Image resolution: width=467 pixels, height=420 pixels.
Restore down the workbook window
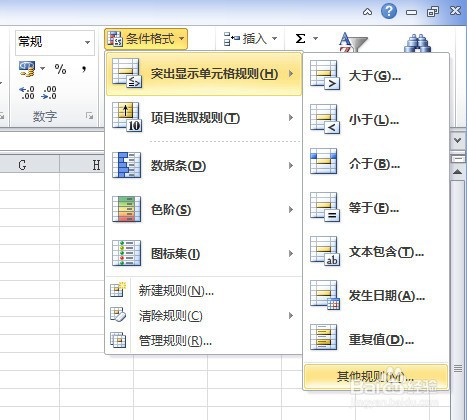point(433,12)
